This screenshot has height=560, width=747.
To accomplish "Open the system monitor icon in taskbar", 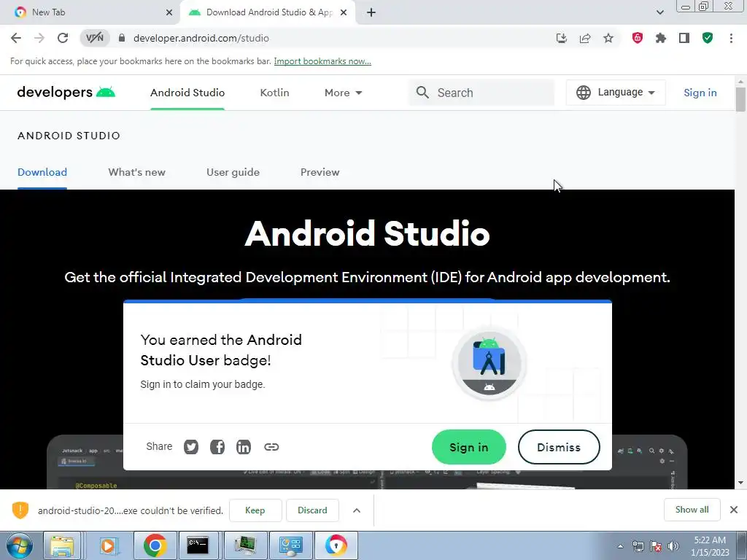I will click(245, 545).
